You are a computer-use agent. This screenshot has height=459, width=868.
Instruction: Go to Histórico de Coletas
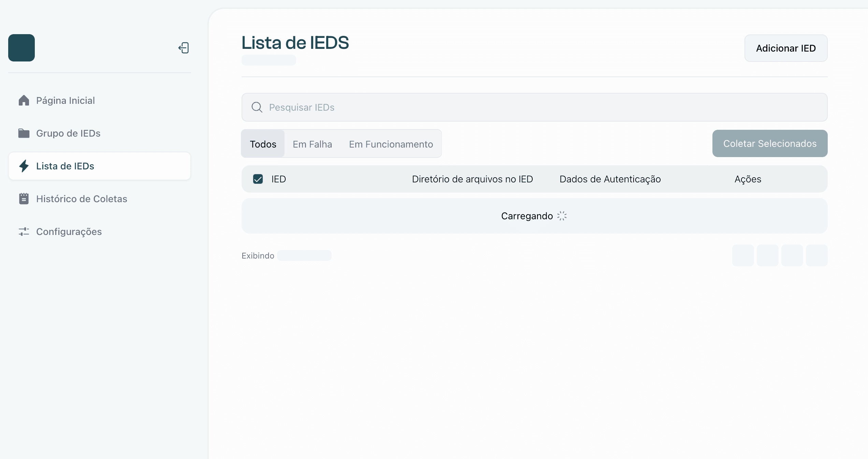(100, 199)
